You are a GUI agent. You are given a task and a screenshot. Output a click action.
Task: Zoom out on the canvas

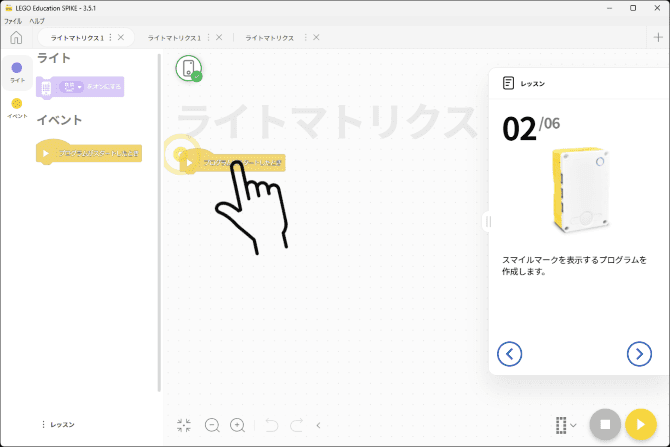click(x=212, y=425)
